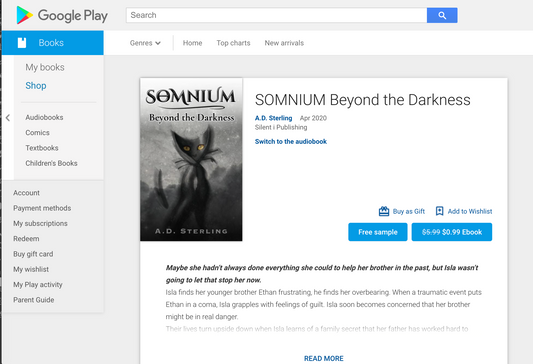Go to the Home tab
Screen dimensions: 533x364
pos(192,43)
